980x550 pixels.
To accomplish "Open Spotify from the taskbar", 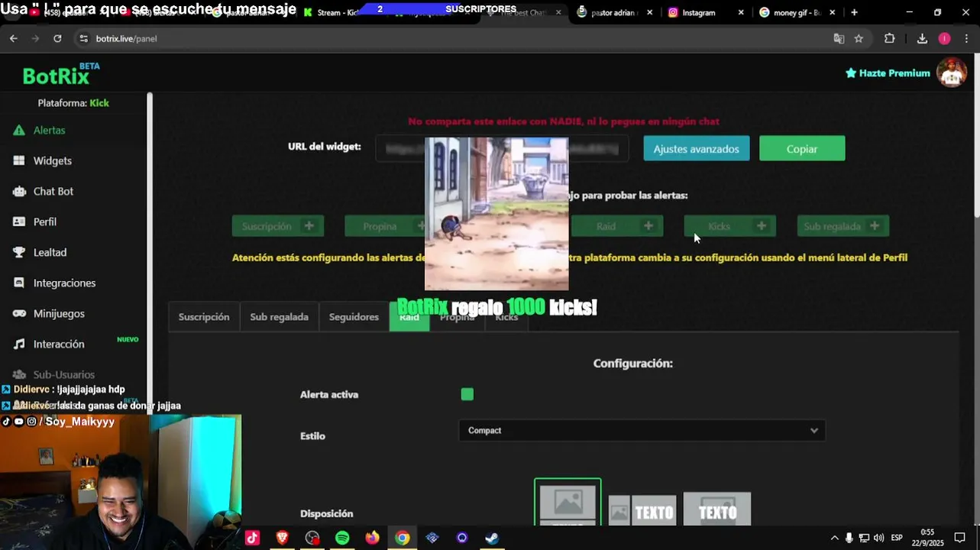I will point(342,538).
